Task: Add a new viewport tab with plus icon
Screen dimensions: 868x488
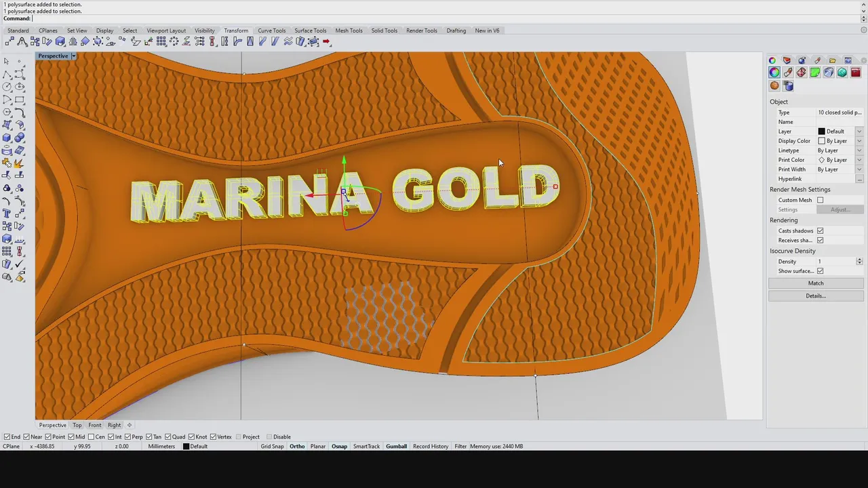Action: (x=129, y=425)
